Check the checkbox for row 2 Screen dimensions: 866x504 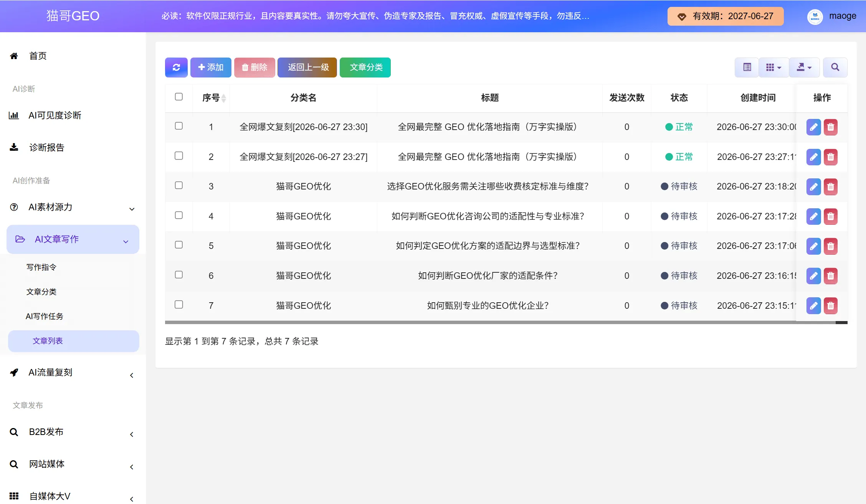tap(178, 156)
